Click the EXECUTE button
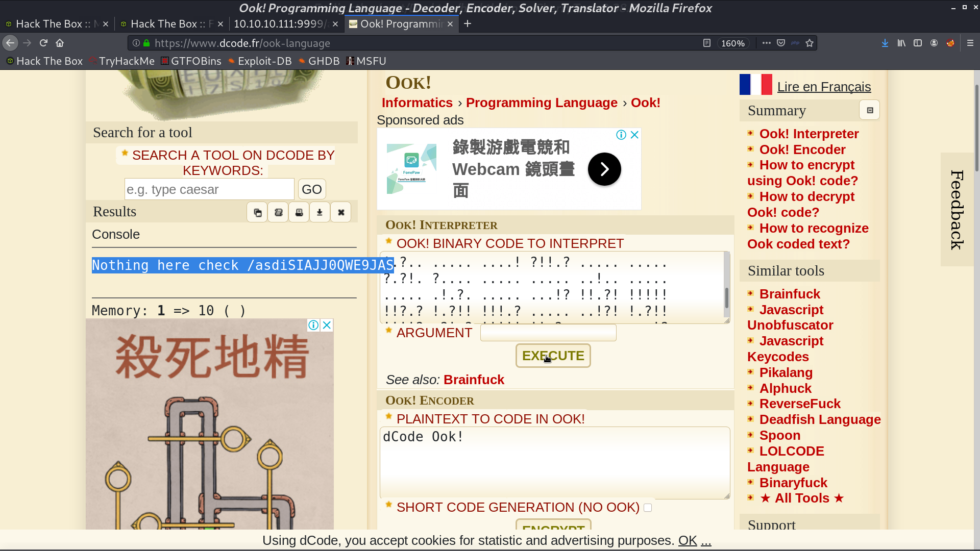980x551 pixels. [x=553, y=356]
